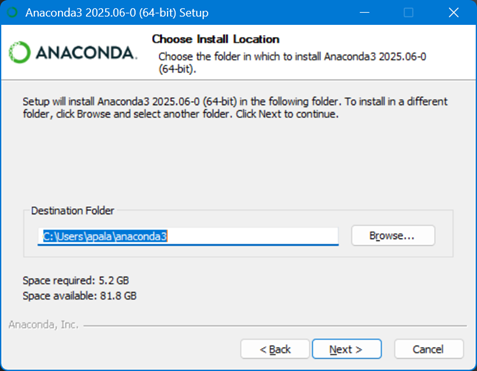Go back with the Back button
The image size is (477, 371).
[275, 349]
